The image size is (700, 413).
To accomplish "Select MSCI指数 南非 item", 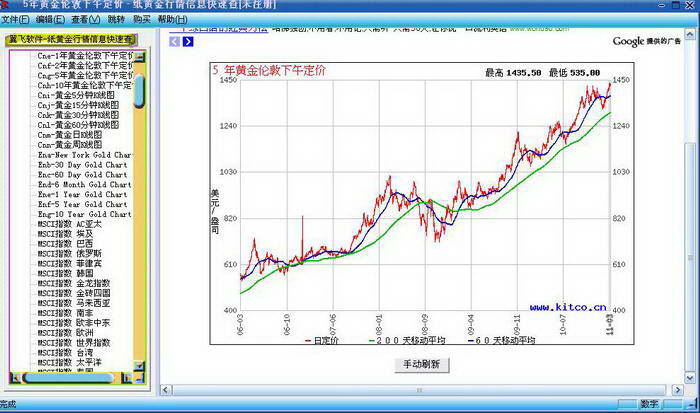I will (x=65, y=313).
